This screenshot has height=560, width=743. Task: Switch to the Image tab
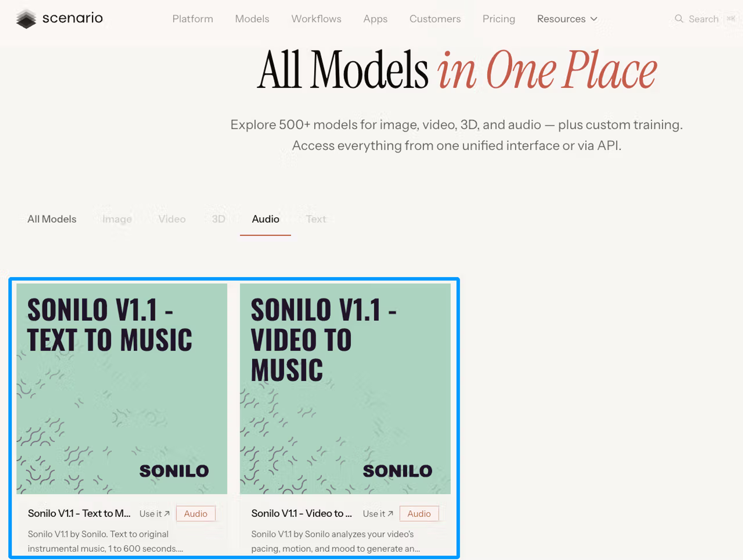coord(117,219)
